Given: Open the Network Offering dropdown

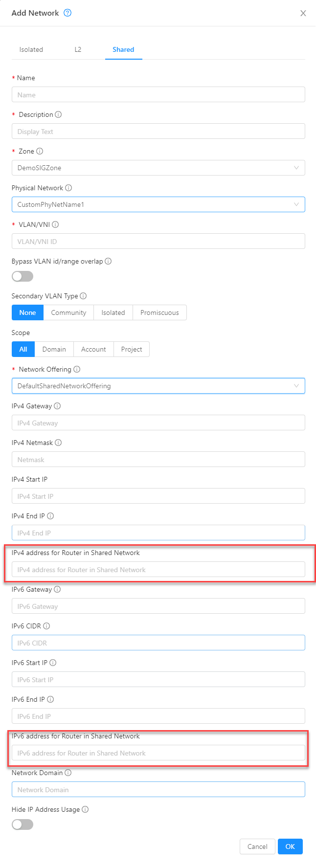Looking at the screenshot, I should tap(158, 386).
